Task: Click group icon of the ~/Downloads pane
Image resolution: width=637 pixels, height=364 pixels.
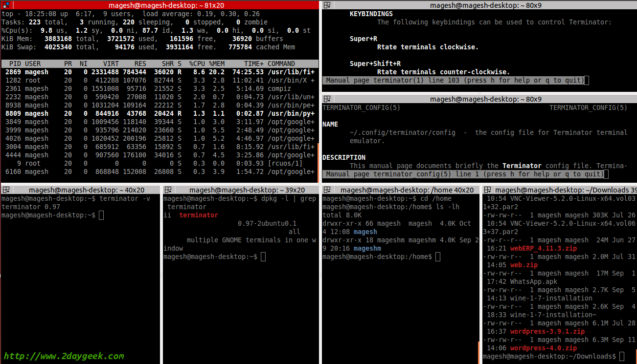Action: coord(487,190)
